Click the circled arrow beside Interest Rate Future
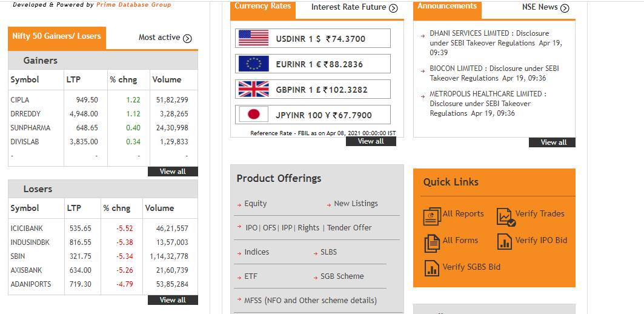 393,8
